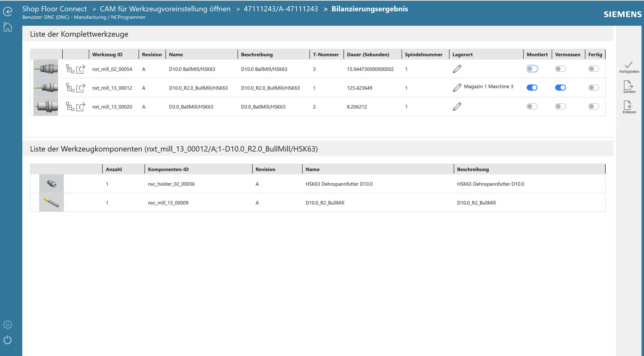644x356 pixels.
Task: Click D10.0_R2.0_BullMill/HSK63 in Name column
Action: (198, 88)
